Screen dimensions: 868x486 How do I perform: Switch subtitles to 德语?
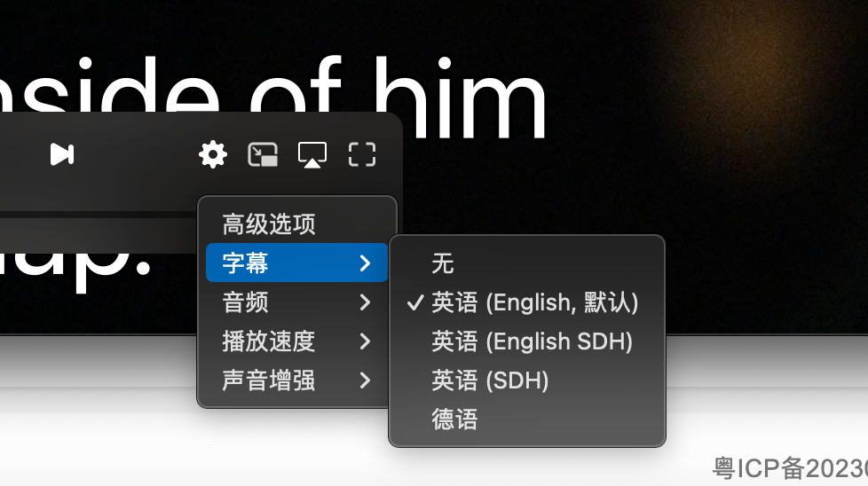pos(527,419)
